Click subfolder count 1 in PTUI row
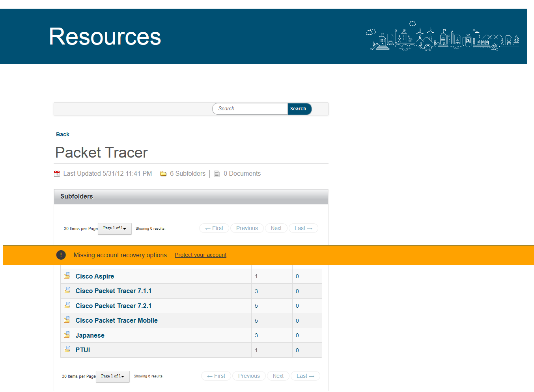Image resolution: width=534 pixels, height=392 pixels. tap(256, 350)
